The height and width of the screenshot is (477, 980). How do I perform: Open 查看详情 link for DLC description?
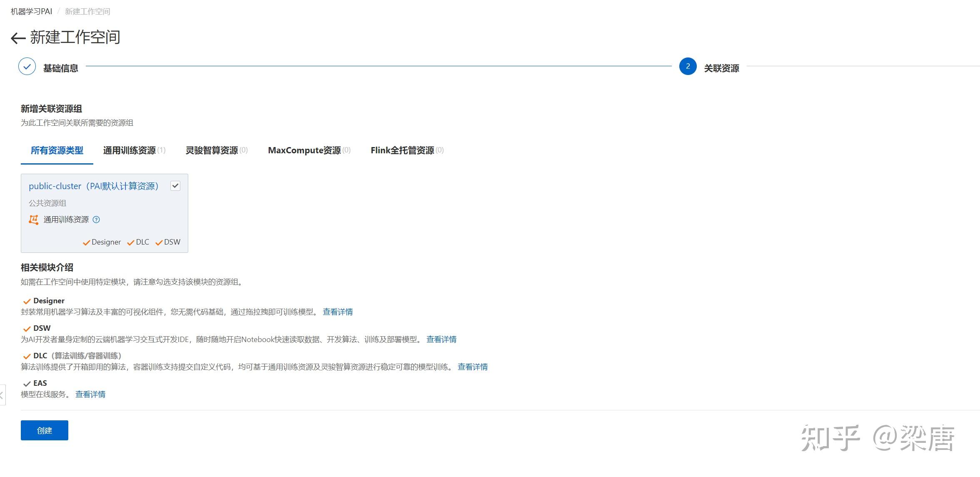(x=473, y=367)
